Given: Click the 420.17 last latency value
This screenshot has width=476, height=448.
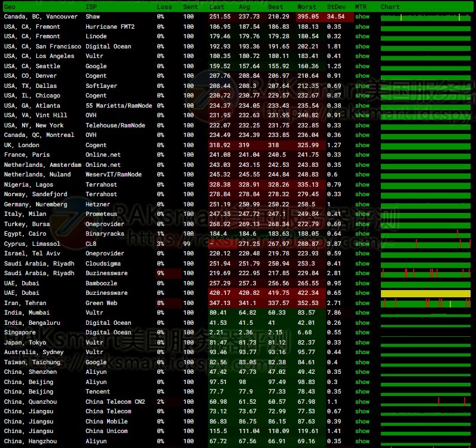Looking at the screenshot, I should (220, 293).
